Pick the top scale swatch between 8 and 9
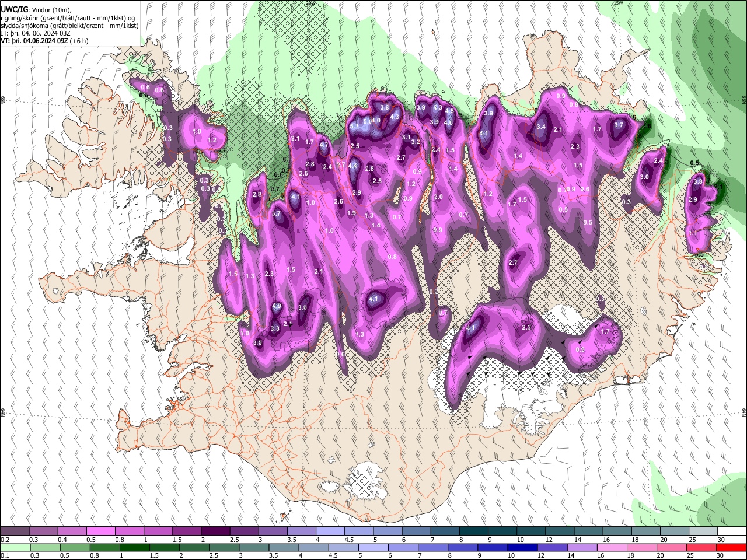 point(473,531)
